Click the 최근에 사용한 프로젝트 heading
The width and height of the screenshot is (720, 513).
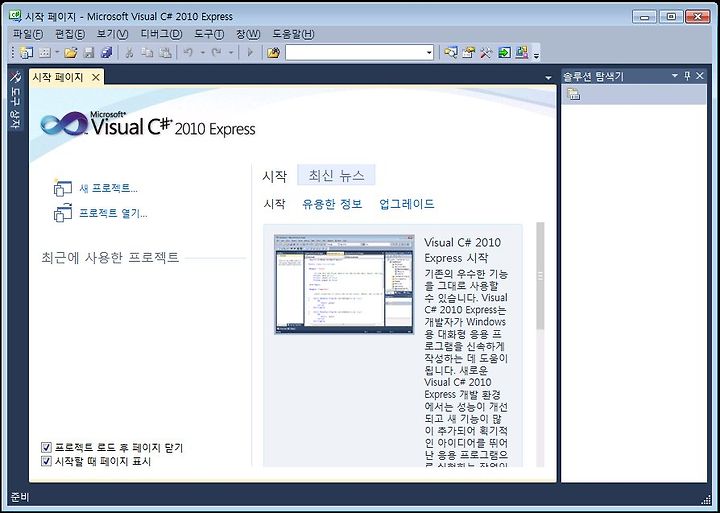pyautogui.click(x=110, y=257)
